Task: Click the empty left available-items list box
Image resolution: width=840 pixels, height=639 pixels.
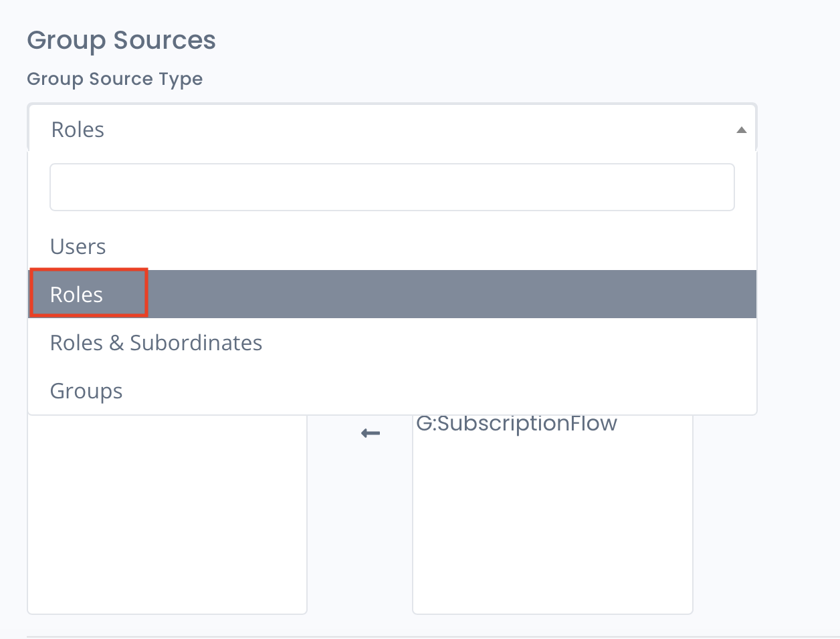Action: click(x=167, y=513)
